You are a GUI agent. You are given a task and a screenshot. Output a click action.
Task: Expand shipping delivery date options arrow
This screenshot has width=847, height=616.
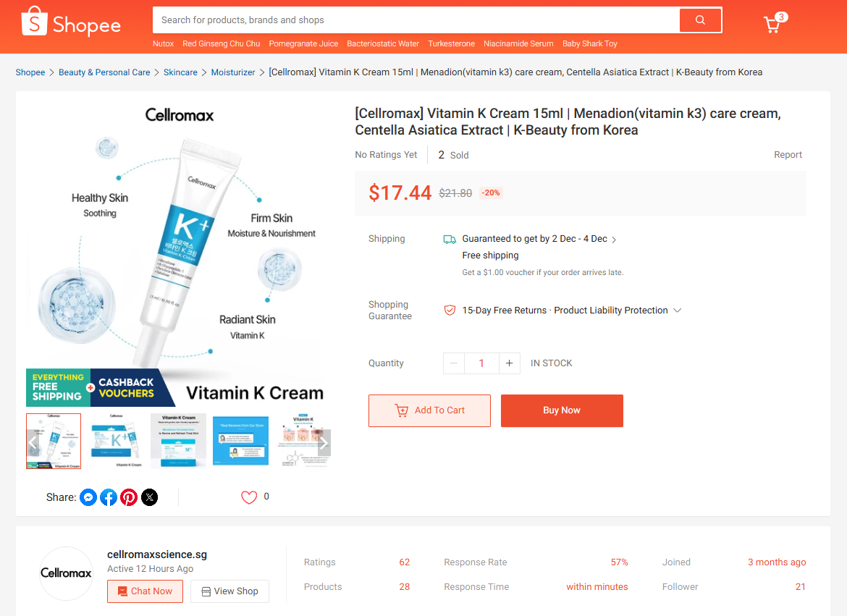tap(614, 240)
